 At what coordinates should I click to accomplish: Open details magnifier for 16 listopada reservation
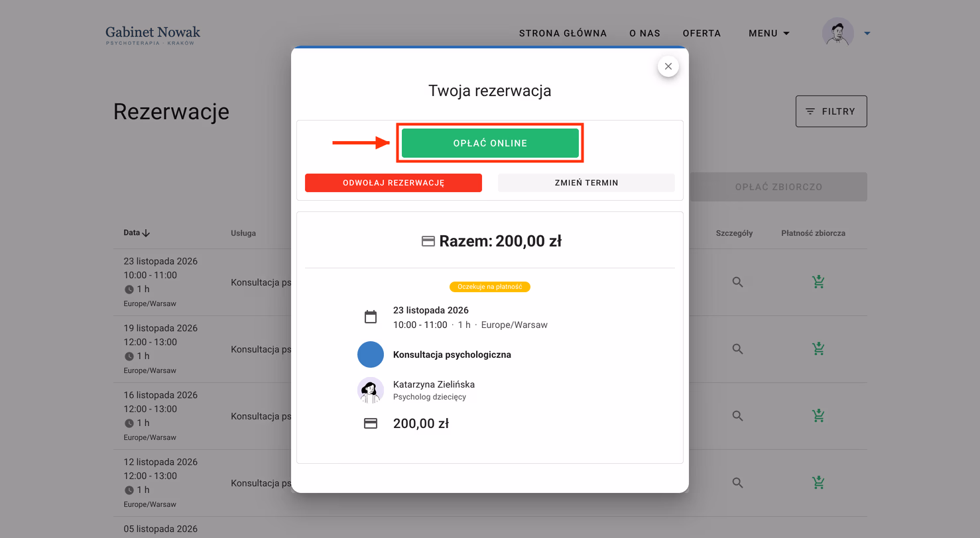737,416
